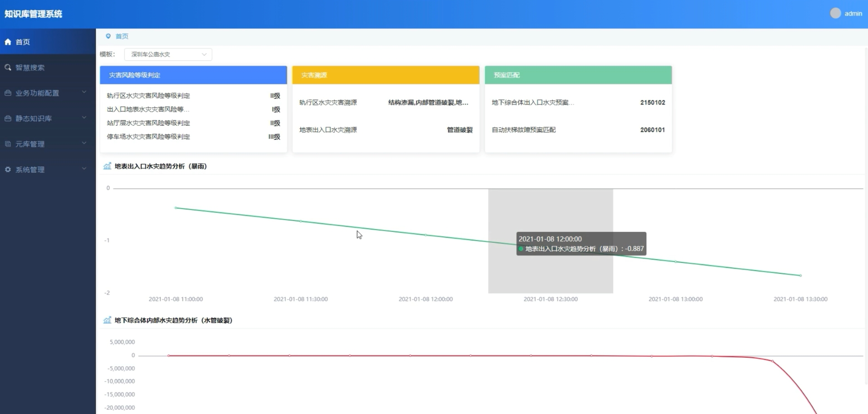Screen dimensions: 868x414
Task: Click the 系统管理 gear icon
Action: tap(8, 169)
